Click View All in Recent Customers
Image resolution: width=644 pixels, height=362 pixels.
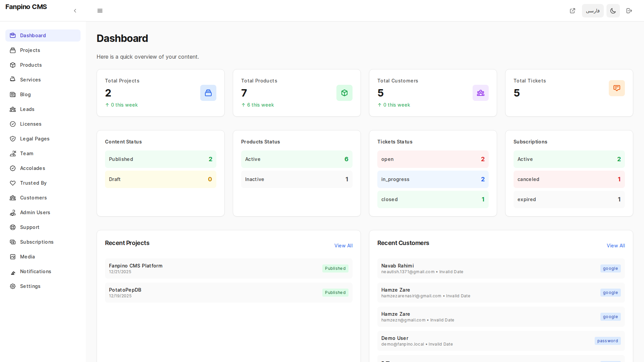[x=616, y=246]
